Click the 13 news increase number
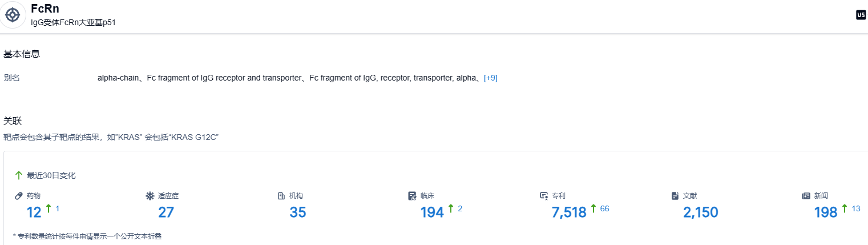The width and height of the screenshot is (868, 245). pyautogui.click(x=855, y=208)
